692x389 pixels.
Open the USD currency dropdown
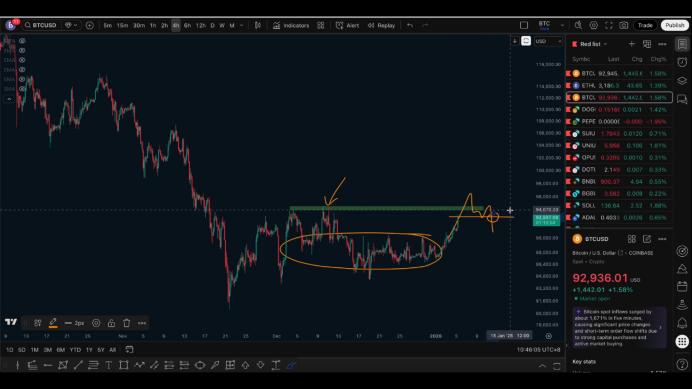point(548,42)
